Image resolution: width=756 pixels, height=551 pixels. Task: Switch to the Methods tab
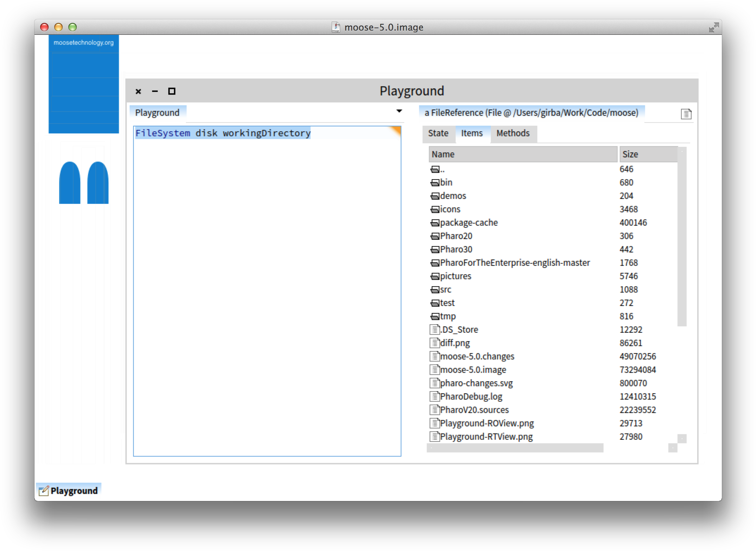click(512, 133)
